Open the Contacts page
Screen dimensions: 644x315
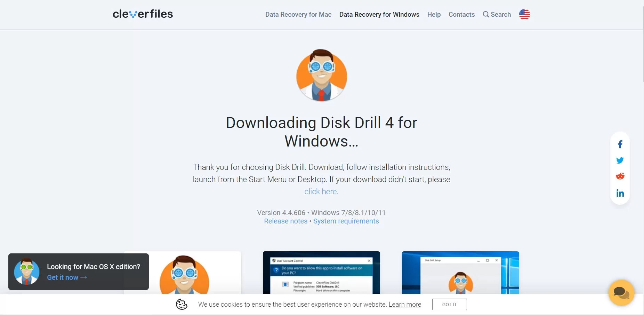tap(461, 14)
